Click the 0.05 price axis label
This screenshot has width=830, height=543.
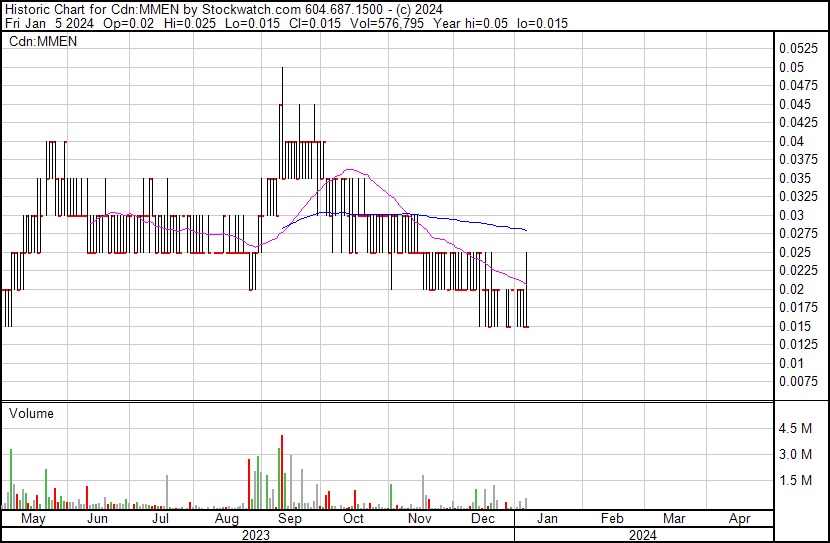[x=791, y=67]
